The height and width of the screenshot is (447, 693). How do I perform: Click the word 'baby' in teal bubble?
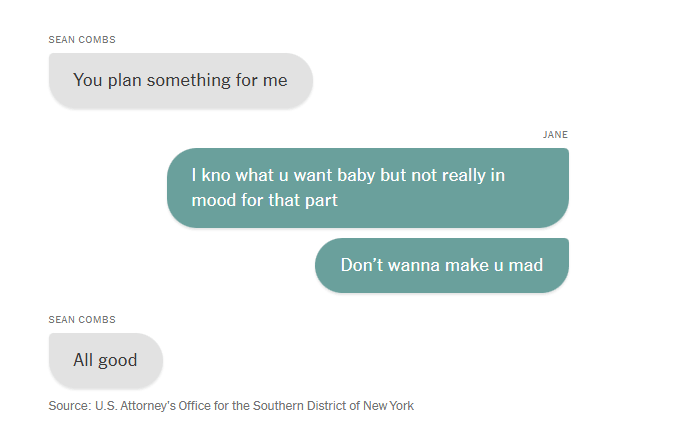356,176
